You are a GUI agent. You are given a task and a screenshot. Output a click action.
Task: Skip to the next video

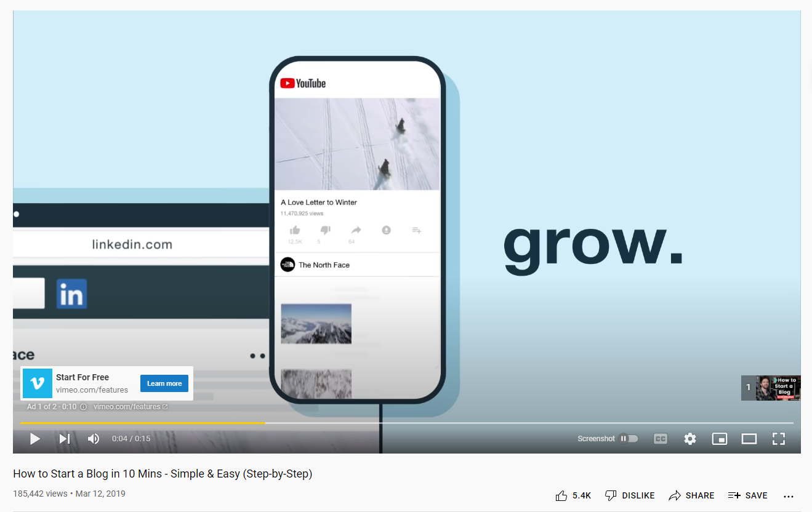point(65,439)
